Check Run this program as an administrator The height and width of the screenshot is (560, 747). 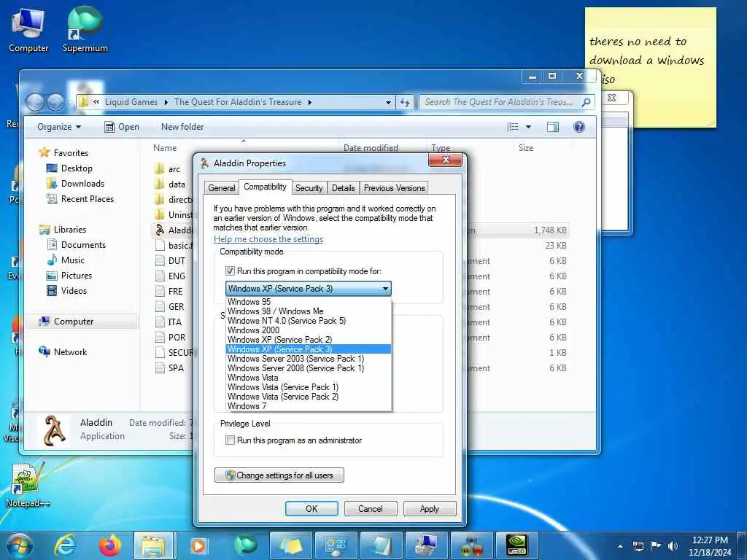tap(230, 440)
